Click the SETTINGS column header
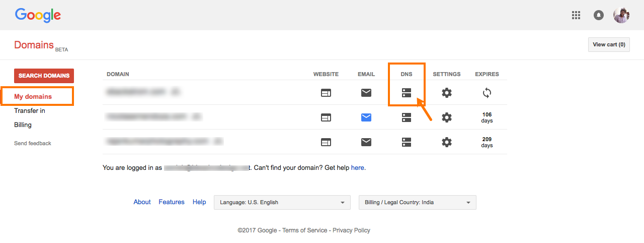 click(x=447, y=74)
